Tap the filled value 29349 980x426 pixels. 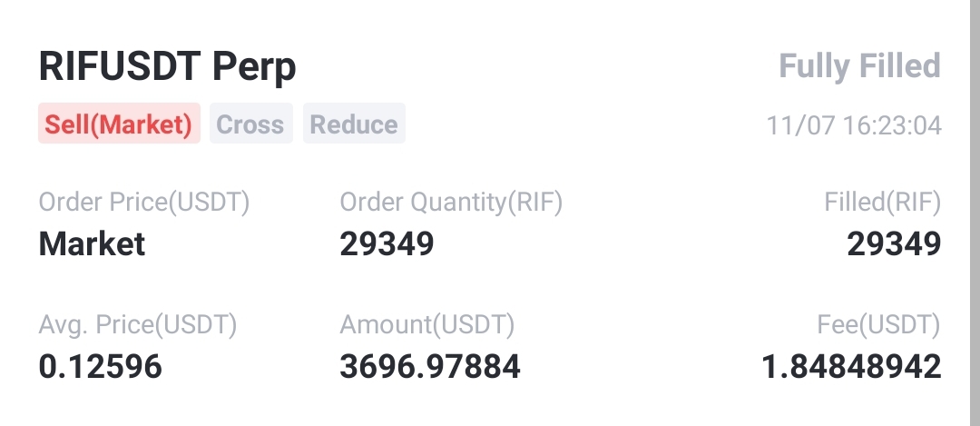point(894,243)
